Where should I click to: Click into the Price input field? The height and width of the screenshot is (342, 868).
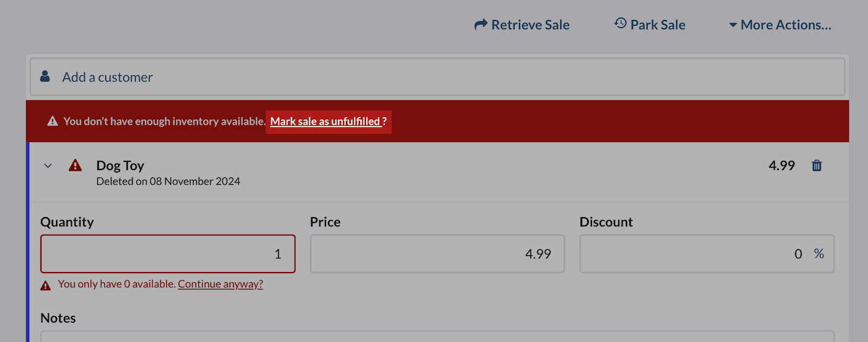point(437,254)
